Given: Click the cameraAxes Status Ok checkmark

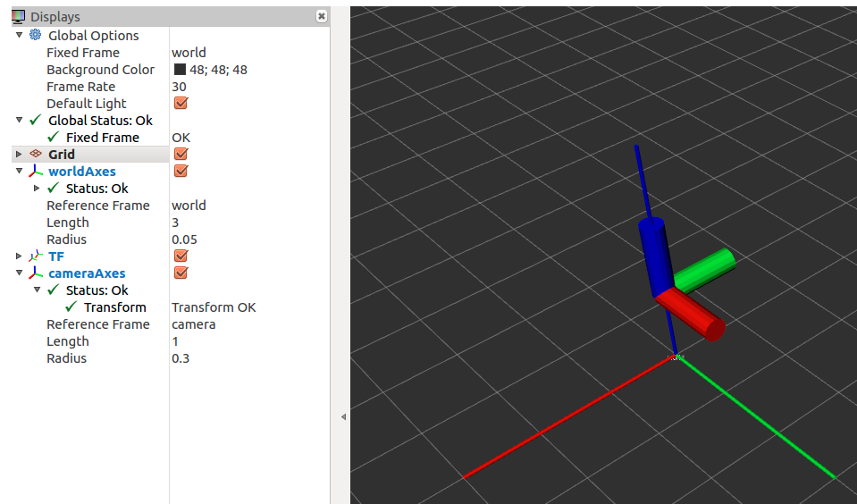Looking at the screenshot, I should coord(53,290).
